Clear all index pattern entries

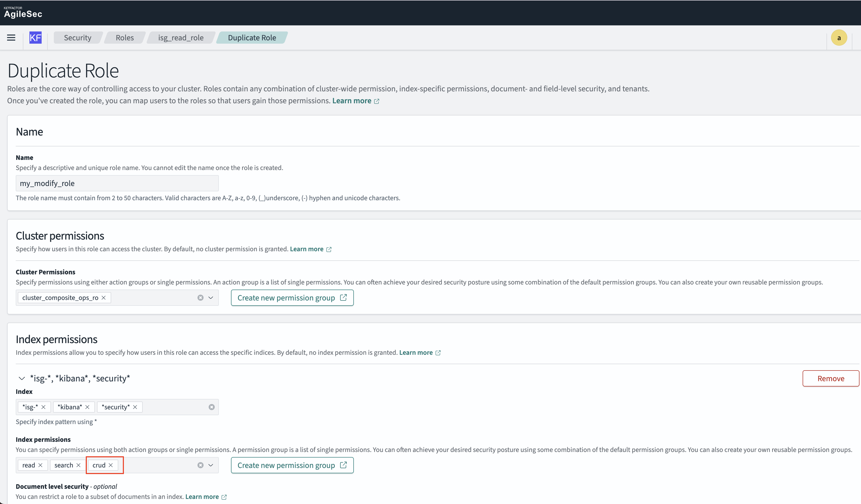pyautogui.click(x=211, y=407)
